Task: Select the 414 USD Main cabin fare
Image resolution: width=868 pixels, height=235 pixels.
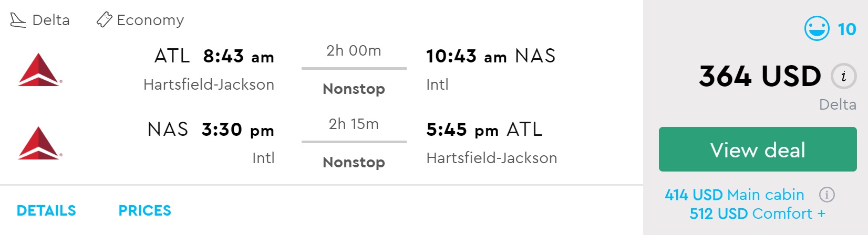Action: (x=734, y=195)
